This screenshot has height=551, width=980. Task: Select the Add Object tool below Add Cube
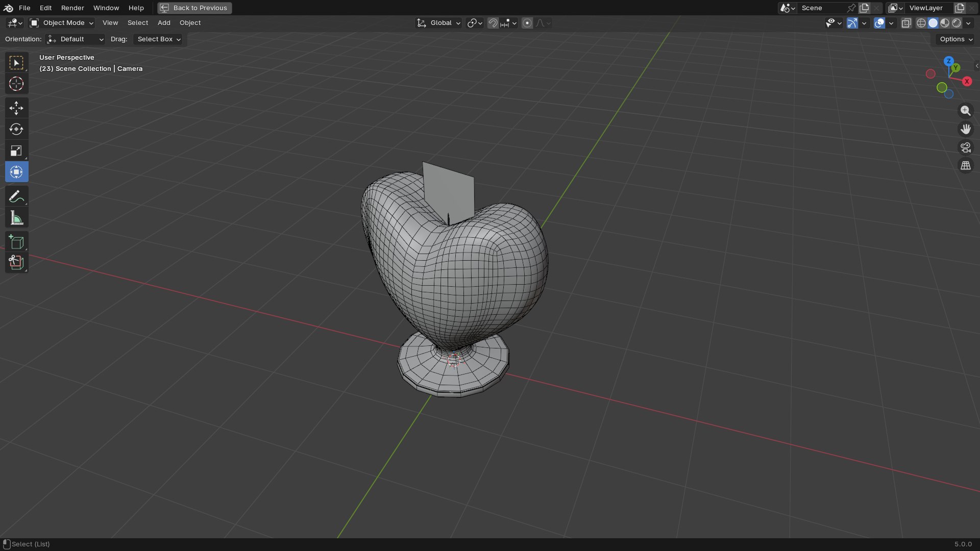click(16, 263)
